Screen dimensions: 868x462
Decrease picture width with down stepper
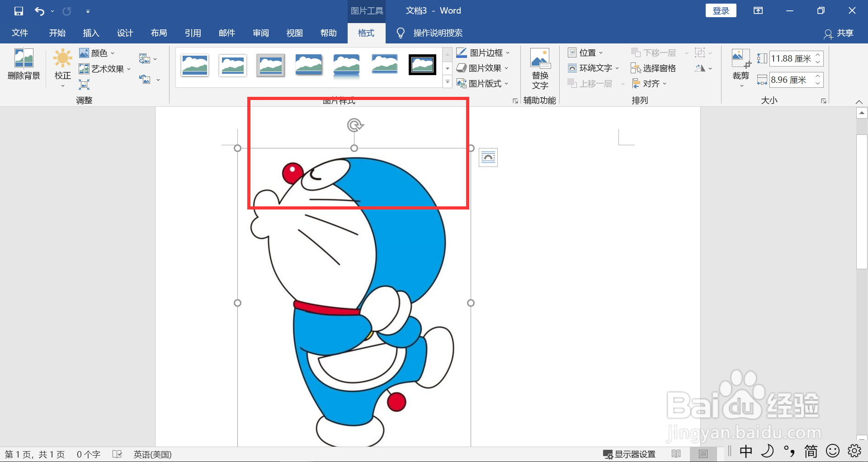click(x=818, y=83)
